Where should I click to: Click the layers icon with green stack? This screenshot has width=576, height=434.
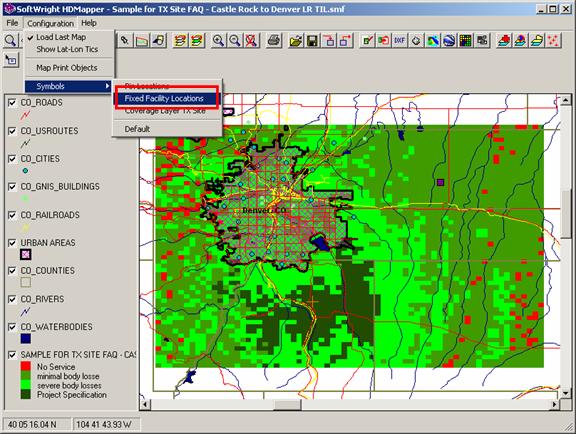pyautogui.click(x=197, y=40)
